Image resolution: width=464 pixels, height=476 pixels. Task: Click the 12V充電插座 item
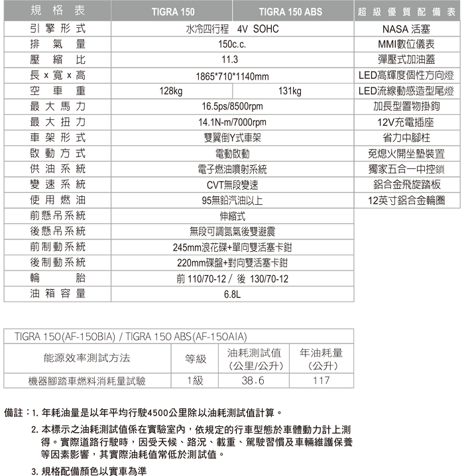pyautogui.click(x=406, y=123)
